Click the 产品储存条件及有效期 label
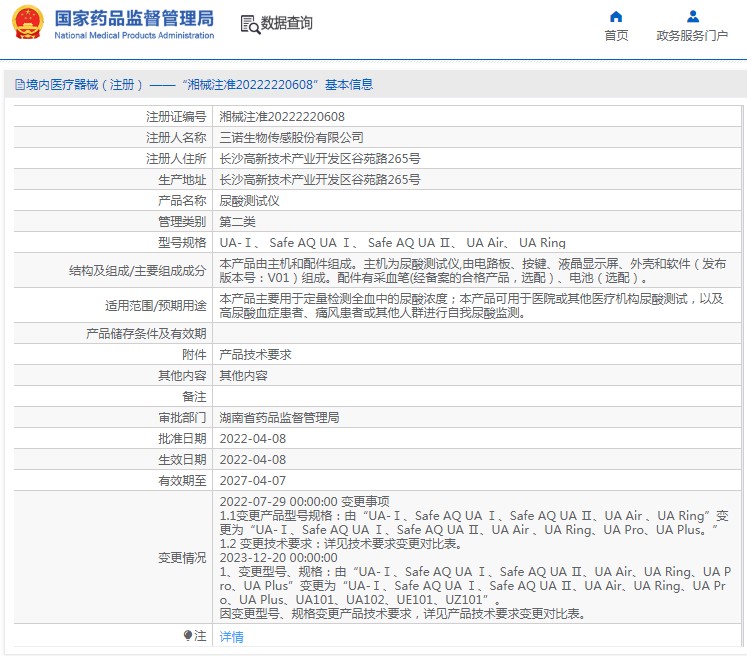Screen dimensions: 747x656 146,333
